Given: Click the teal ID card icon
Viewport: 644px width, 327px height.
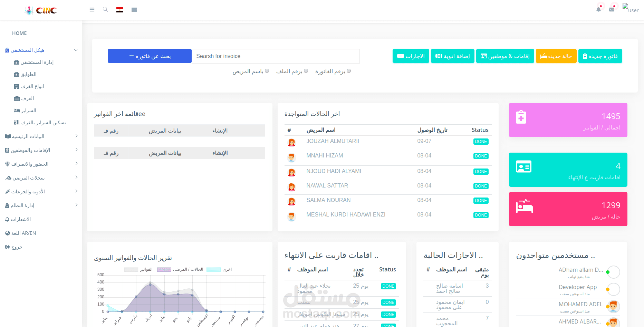Looking at the screenshot, I should [x=523, y=167].
